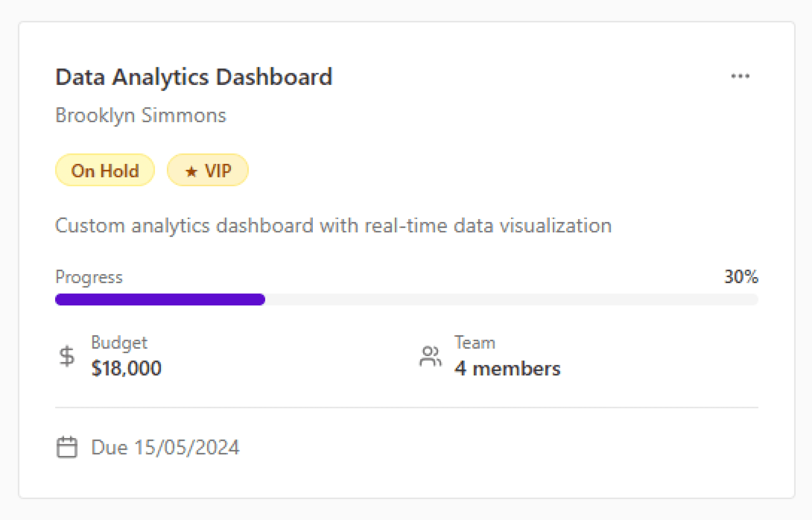Open the Data Analytics Dashboard title

pos(194,77)
